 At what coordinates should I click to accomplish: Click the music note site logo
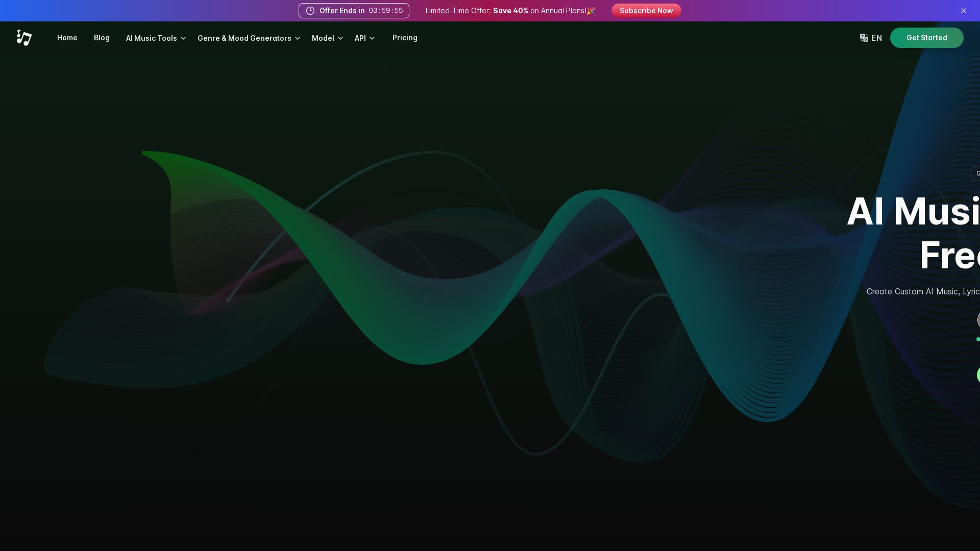pos(24,38)
